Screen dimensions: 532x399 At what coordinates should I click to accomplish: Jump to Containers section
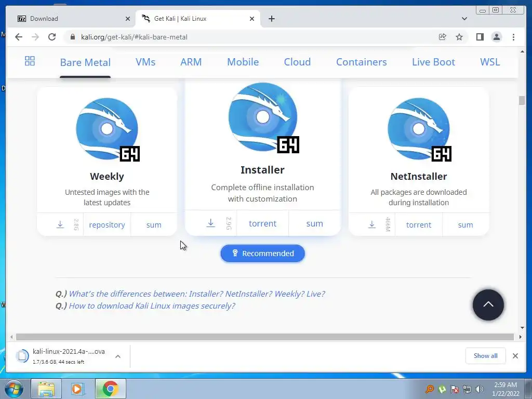tap(362, 62)
